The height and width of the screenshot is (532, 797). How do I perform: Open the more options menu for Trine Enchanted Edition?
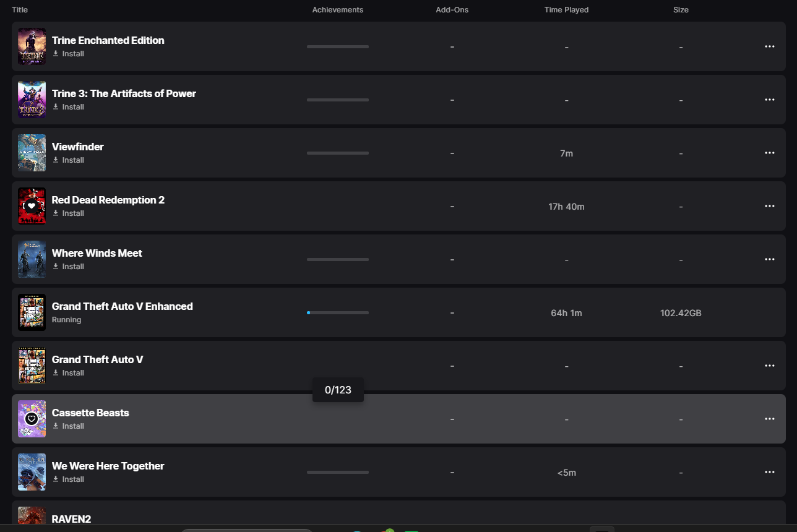click(x=770, y=46)
